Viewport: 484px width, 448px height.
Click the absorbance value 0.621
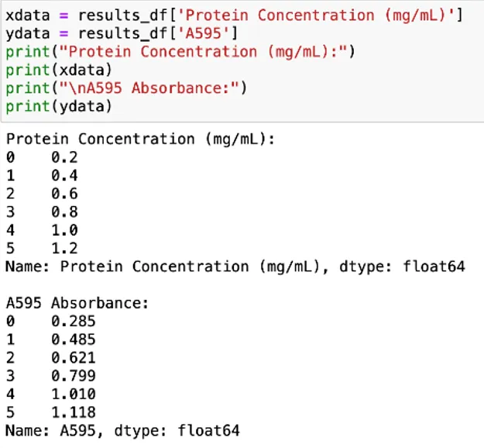pos(74,358)
